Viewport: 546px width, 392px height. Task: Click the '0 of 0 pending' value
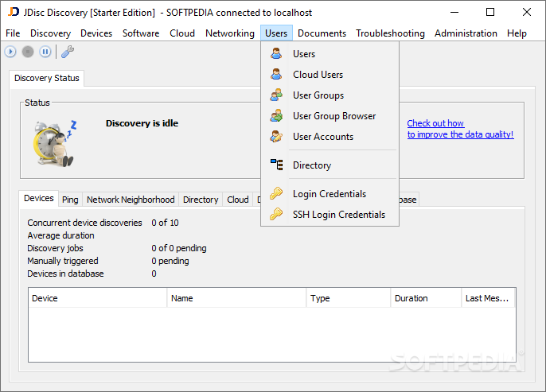point(179,248)
